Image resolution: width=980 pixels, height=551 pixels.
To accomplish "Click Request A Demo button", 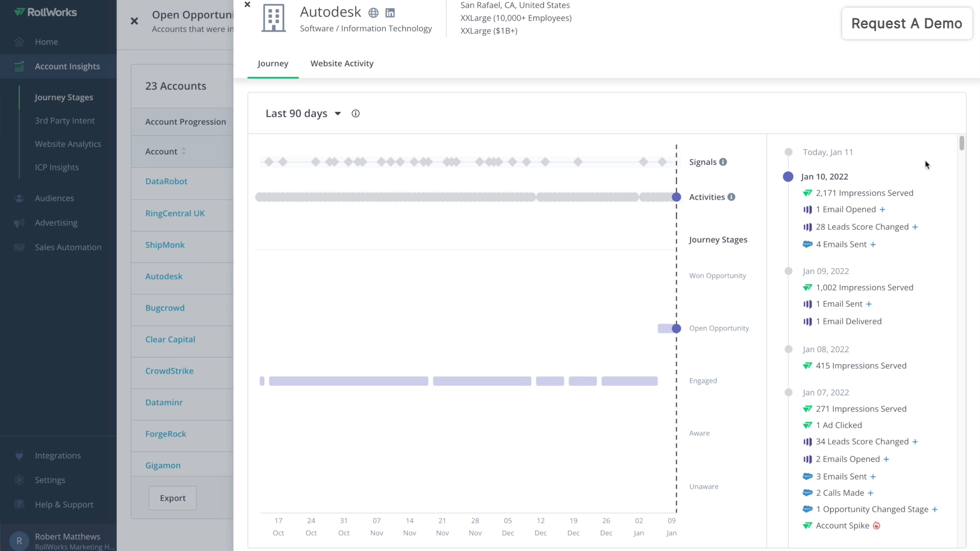I will pyautogui.click(x=907, y=23).
